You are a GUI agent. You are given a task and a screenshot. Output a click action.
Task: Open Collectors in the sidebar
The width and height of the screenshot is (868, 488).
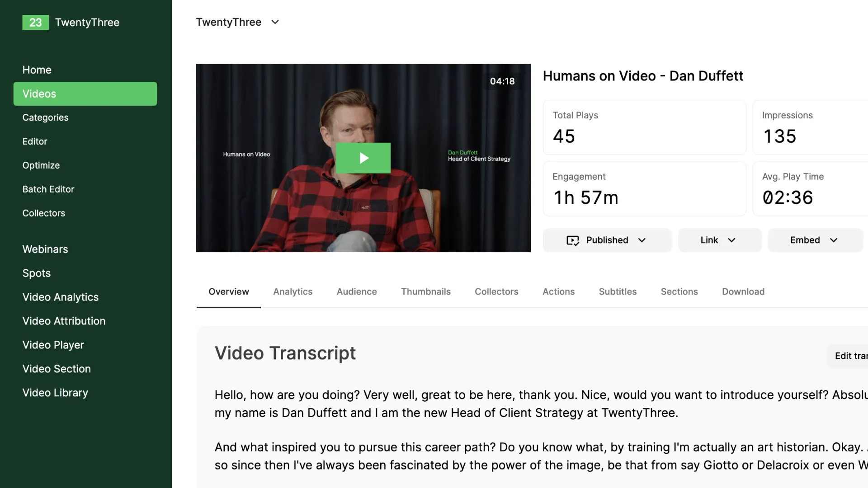44,213
